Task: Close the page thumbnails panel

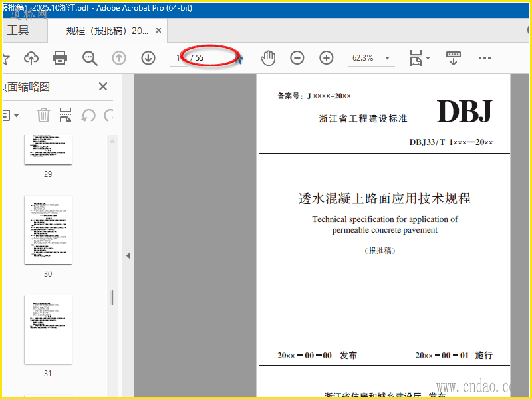Action: (103, 86)
